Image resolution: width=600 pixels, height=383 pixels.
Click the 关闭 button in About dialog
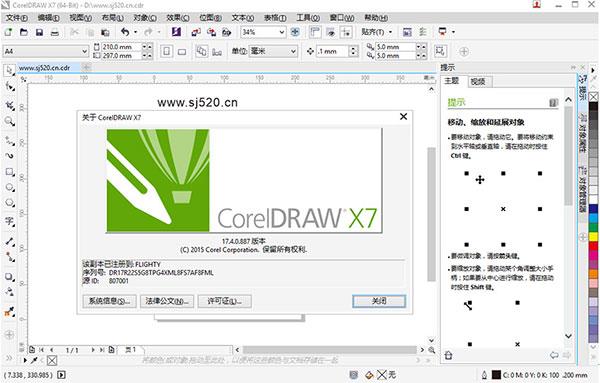click(x=379, y=301)
